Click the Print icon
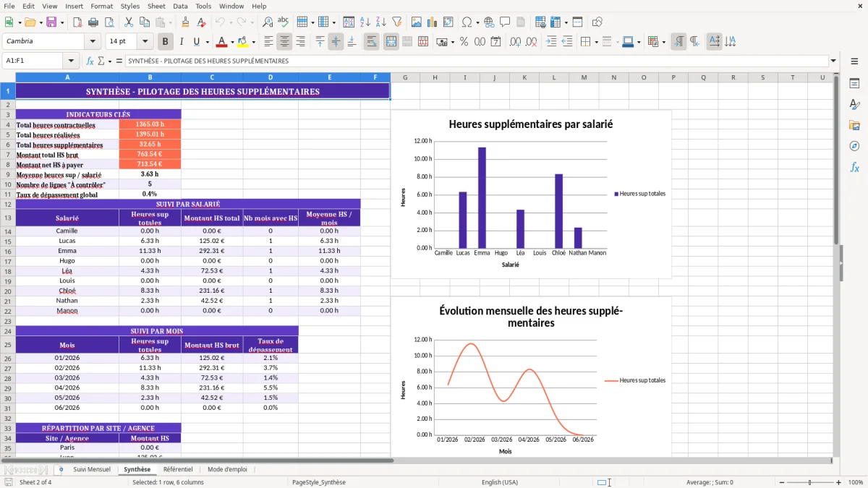This screenshot has height=488, width=868. click(x=93, y=22)
